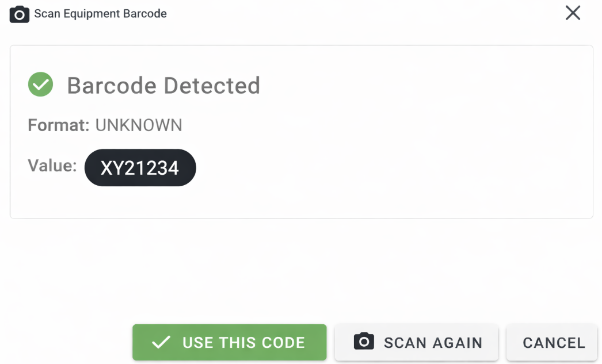
Task: Click the Scan Equipment Barcode title text
Action: coord(100,14)
